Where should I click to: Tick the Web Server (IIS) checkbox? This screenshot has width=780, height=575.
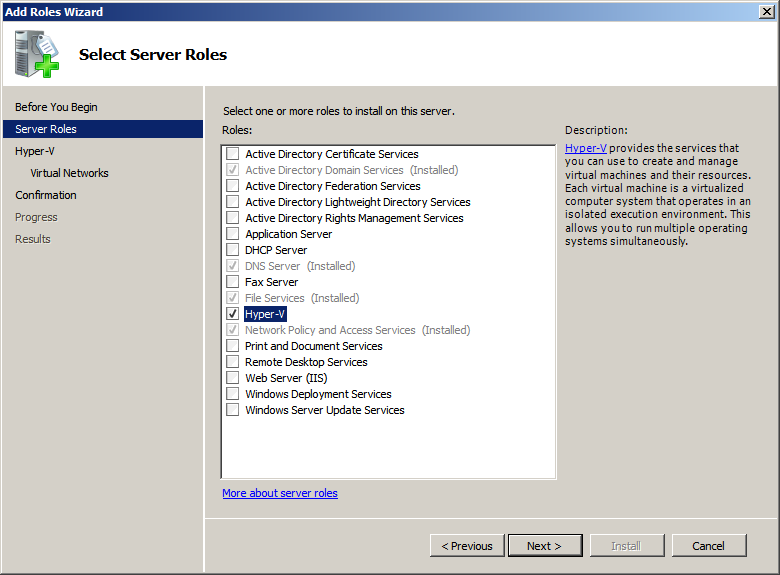click(x=233, y=378)
